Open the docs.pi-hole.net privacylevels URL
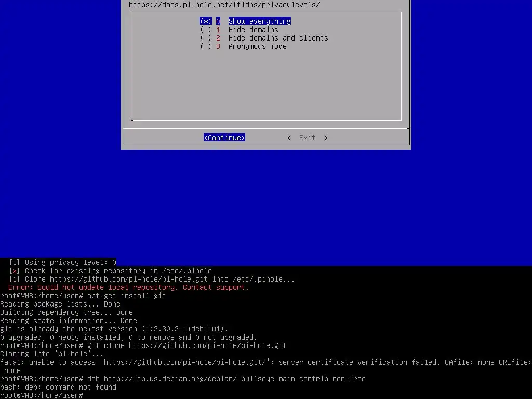 (x=224, y=5)
